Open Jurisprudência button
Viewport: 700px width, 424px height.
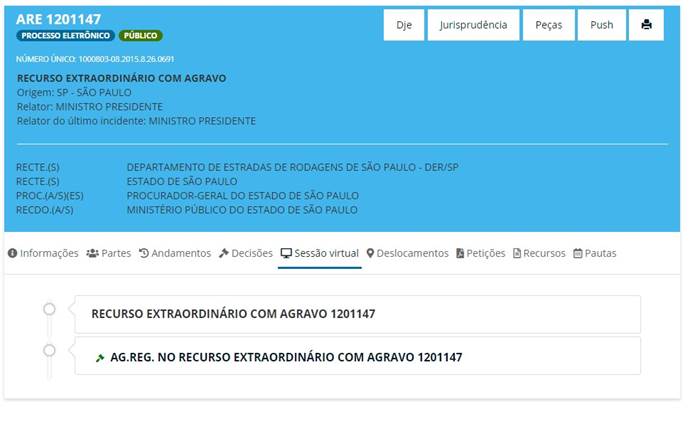click(x=473, y=25)
